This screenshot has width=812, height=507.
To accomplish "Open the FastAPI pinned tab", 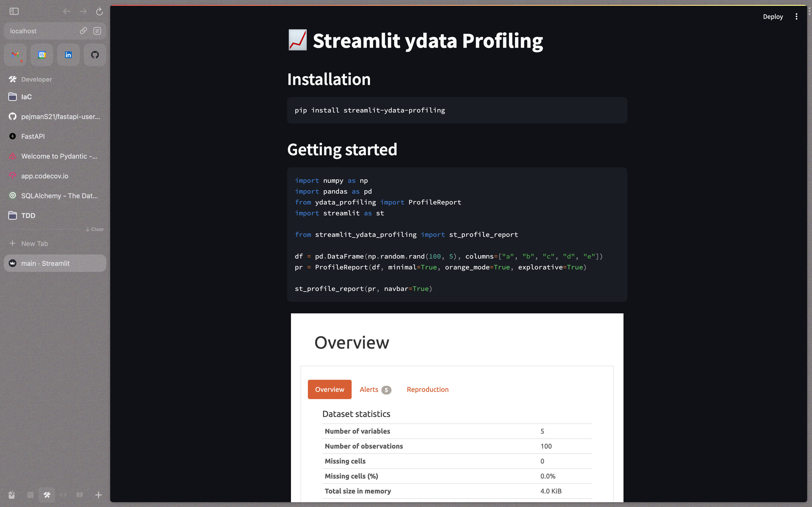I will 33,136.
